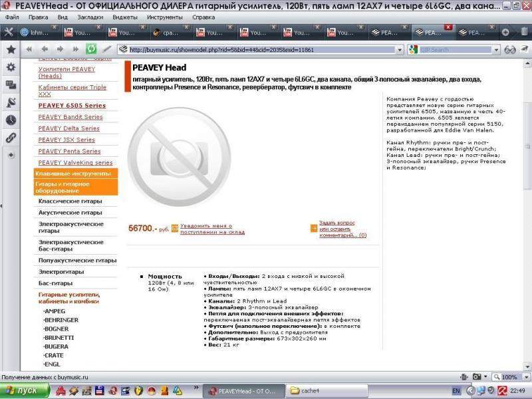The image size is (532, 399).
Task: Click EN language indicator
Action: click(x=456, y=391)
